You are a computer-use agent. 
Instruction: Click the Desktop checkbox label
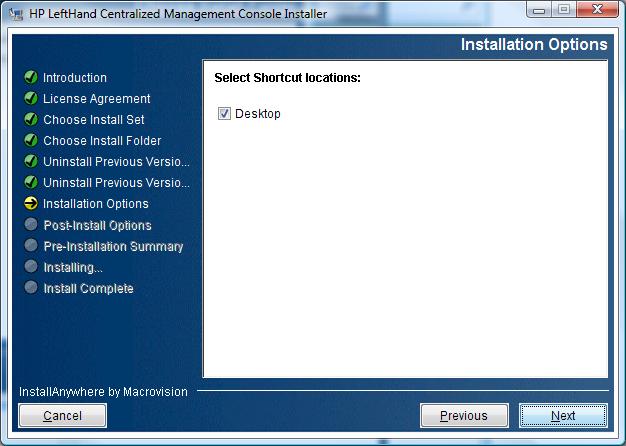point(258,114)
